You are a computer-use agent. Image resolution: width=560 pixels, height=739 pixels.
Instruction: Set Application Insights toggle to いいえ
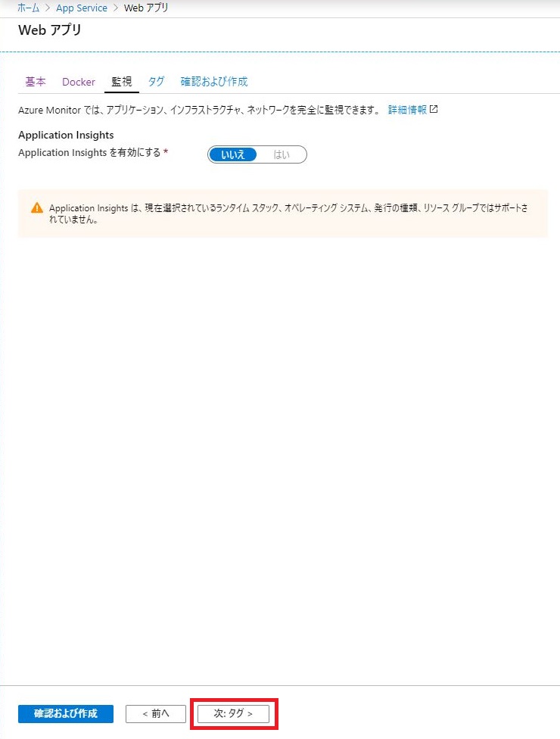coord(233,154)
